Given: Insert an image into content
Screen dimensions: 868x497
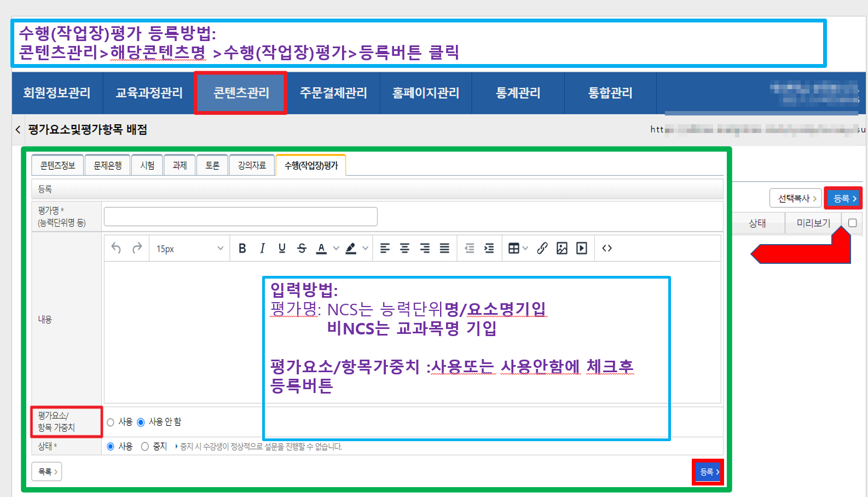Looking at the screenshot, I should pos(562,248).
